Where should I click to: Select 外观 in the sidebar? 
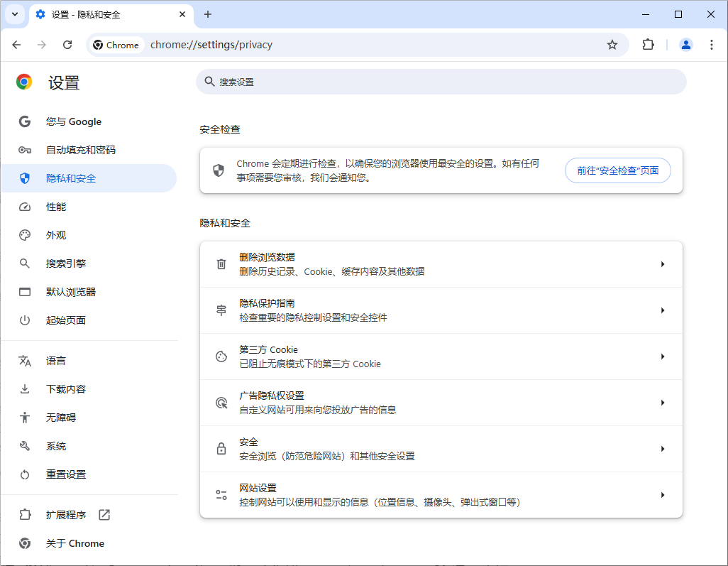(56, 235)
